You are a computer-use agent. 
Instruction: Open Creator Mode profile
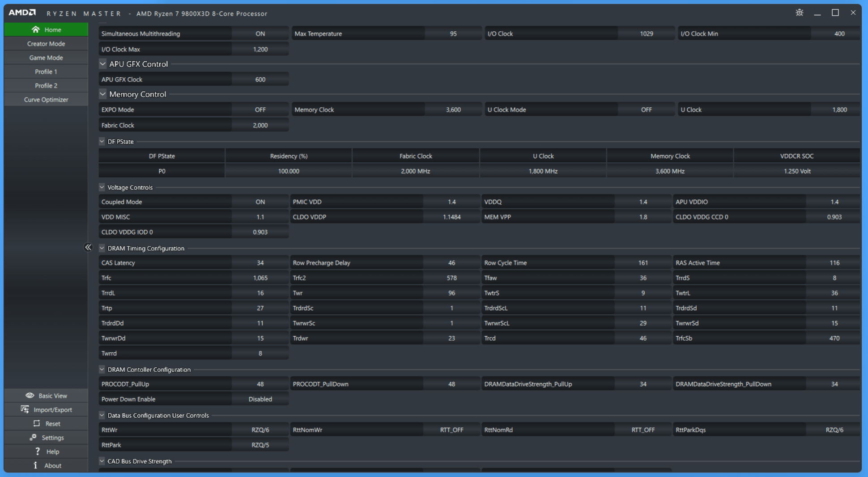click(46, 44)
